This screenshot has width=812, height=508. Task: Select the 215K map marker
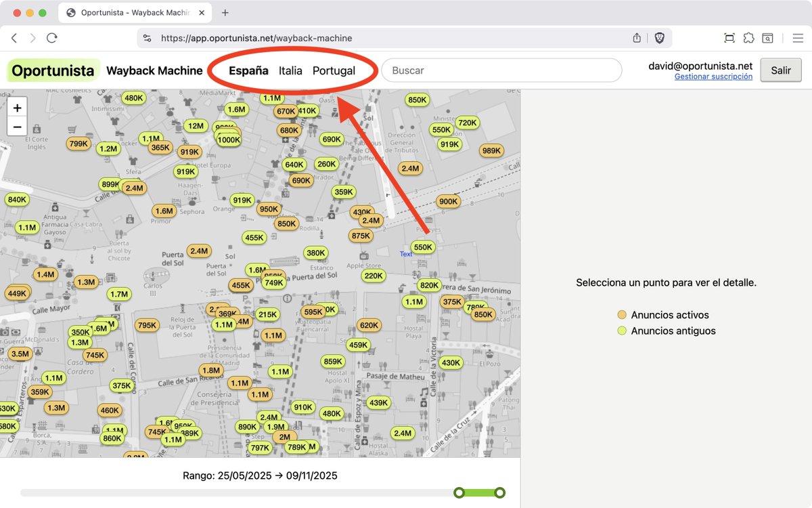pyautogui.click(x=267, y=314)
